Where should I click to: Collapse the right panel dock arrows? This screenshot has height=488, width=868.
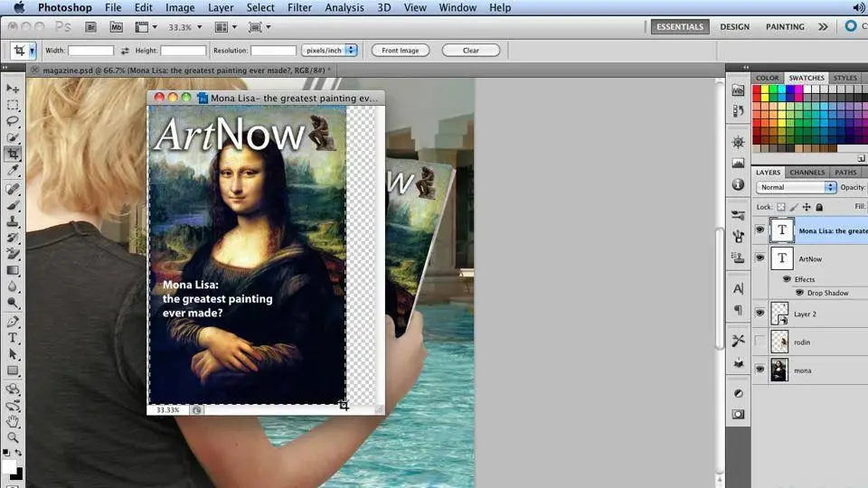coord(746,67)
